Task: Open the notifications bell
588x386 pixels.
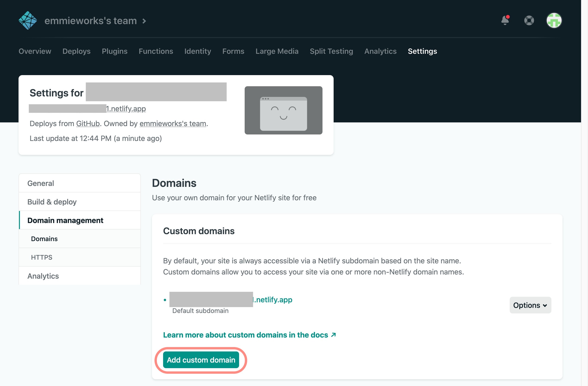Action: [505, 20]
